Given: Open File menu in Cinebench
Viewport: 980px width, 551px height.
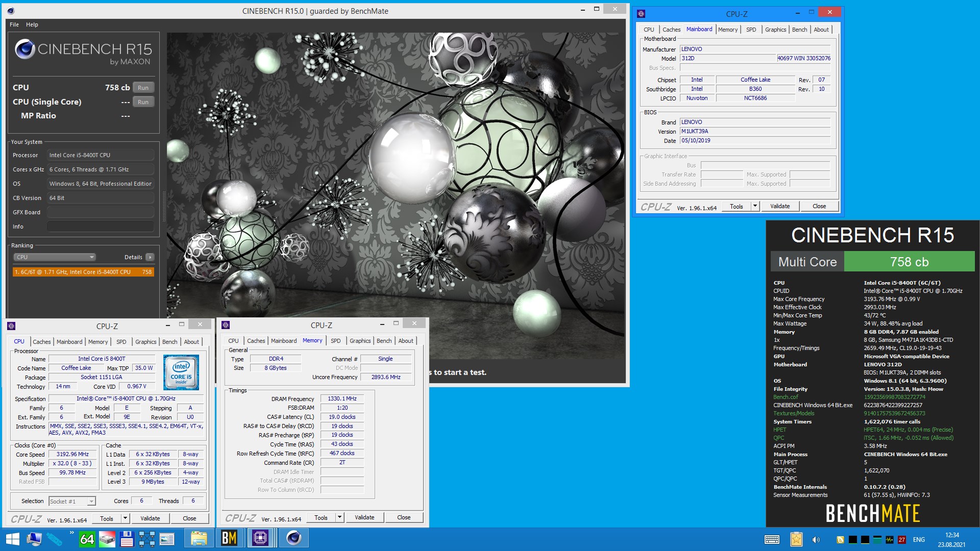Looking at the screenshot, I should (14, 24).
